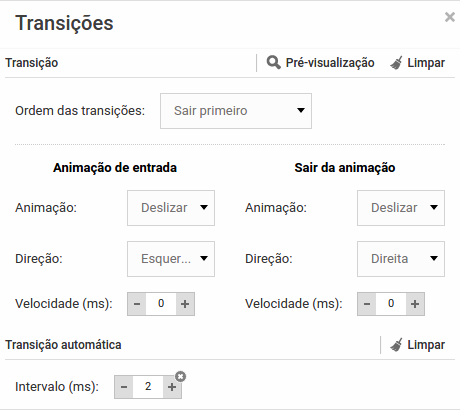Viewport: 460px width, 411px height.
Task: Increase entrance animation Velocidade with plus
Action: [x=185, y=304]
